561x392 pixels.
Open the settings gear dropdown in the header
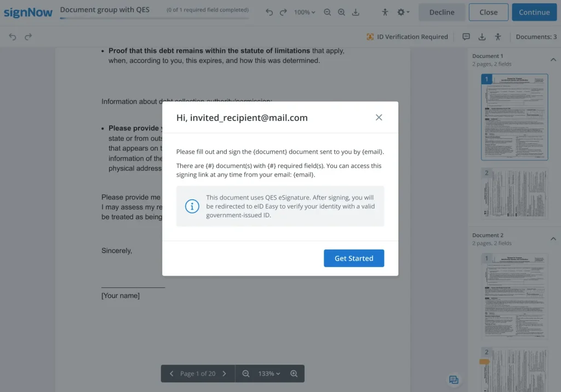(x=403, y=13)
